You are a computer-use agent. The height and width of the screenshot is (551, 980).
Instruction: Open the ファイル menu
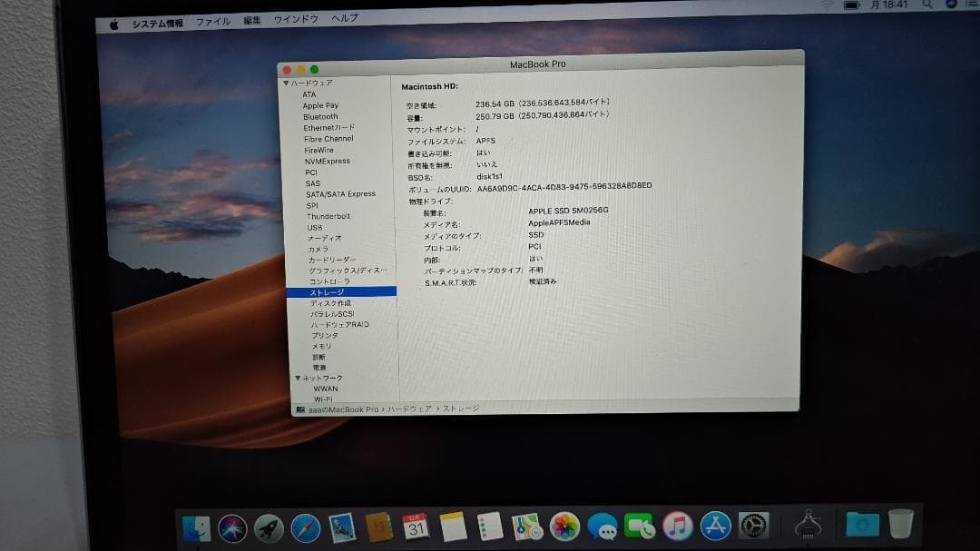211,20
